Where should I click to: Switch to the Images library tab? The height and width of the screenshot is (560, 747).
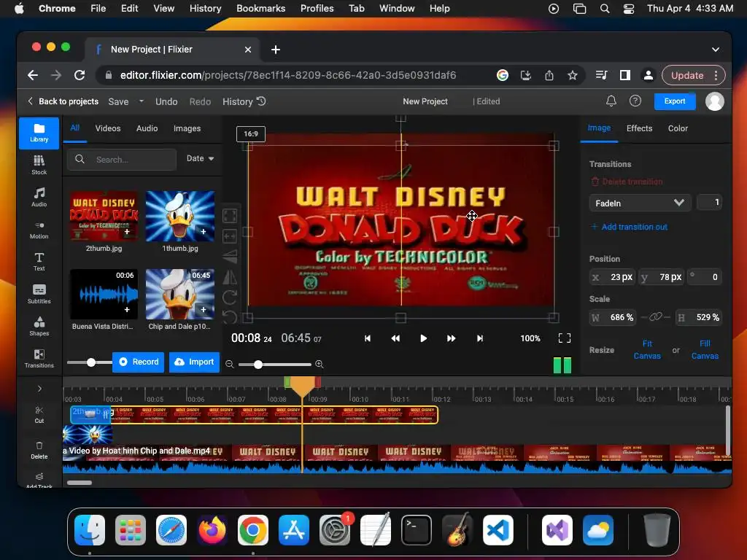(x=187, y=128)
